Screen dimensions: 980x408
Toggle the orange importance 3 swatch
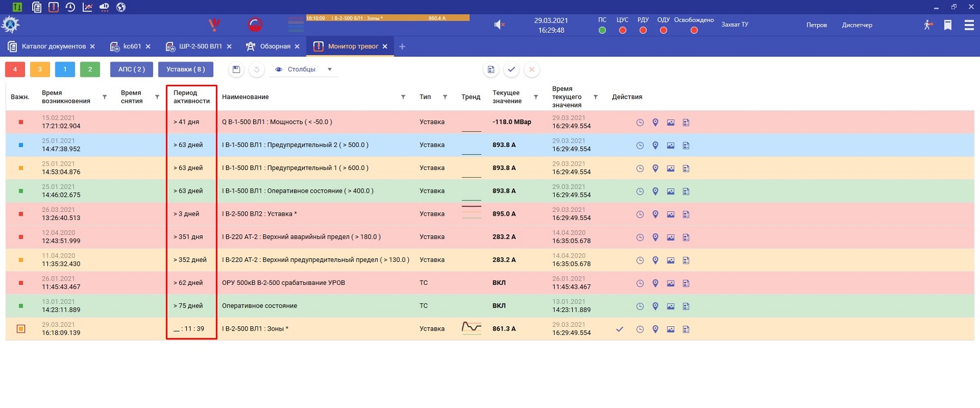40,69
